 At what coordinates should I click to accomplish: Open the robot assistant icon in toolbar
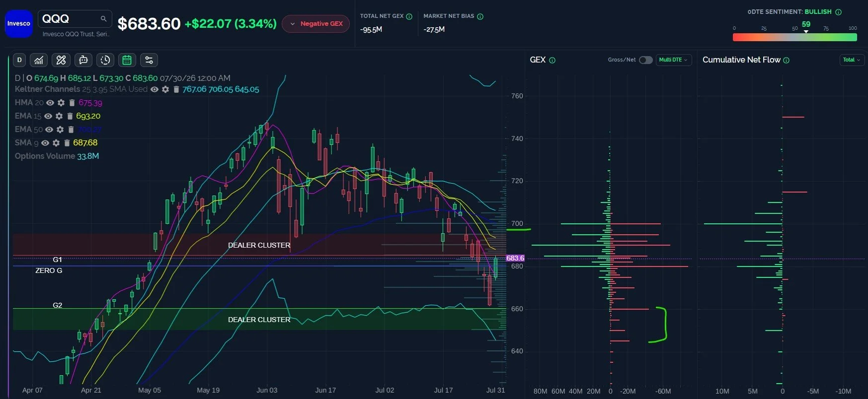pos(83,60)
